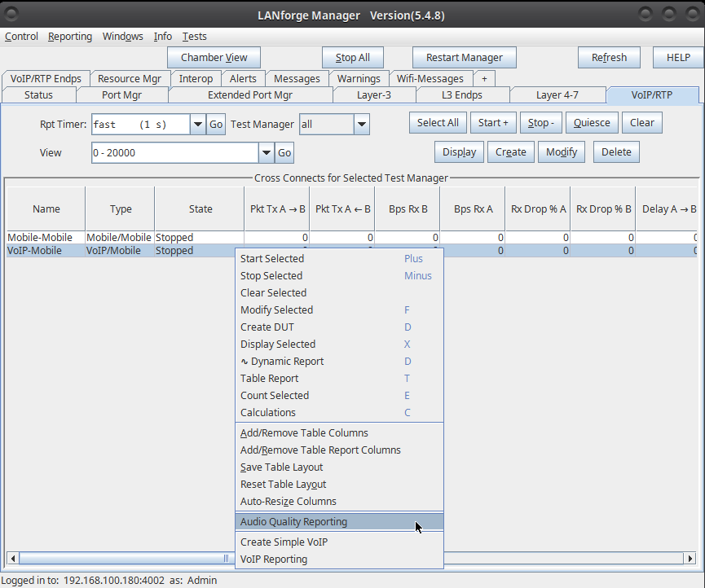Screen dimensions: 705x588
Task: Choose Modify Selected from context menu
Action: 340,310
